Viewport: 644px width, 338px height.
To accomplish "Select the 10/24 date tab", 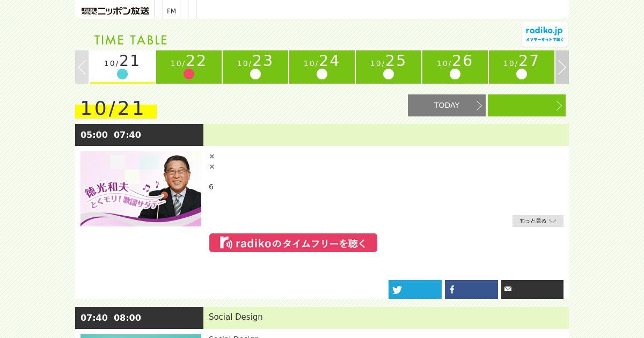I will [322, 67].
